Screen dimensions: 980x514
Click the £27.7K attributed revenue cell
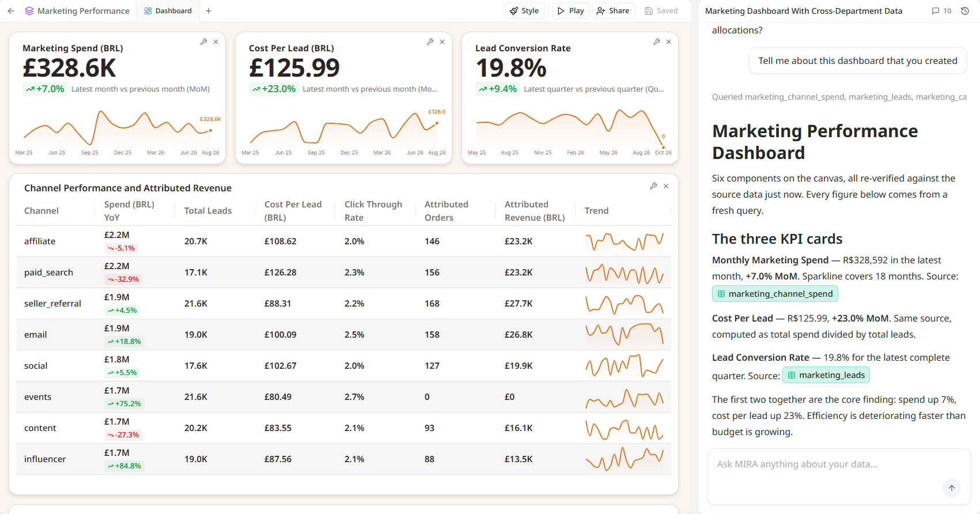click(519, 304)
